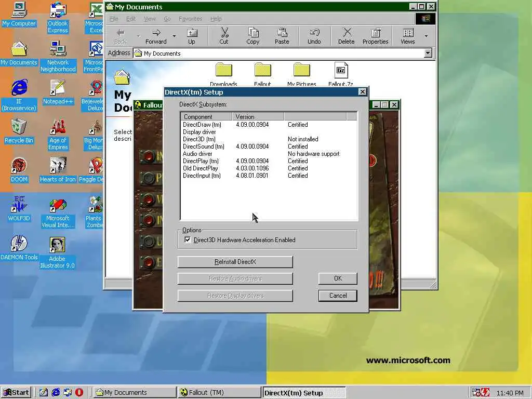Launch DOOM desktop shortcut

(19, 170)
